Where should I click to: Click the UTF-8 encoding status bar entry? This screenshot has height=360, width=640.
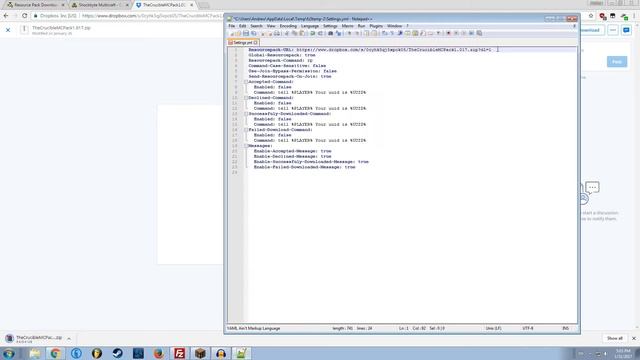(x=528, y=328)
